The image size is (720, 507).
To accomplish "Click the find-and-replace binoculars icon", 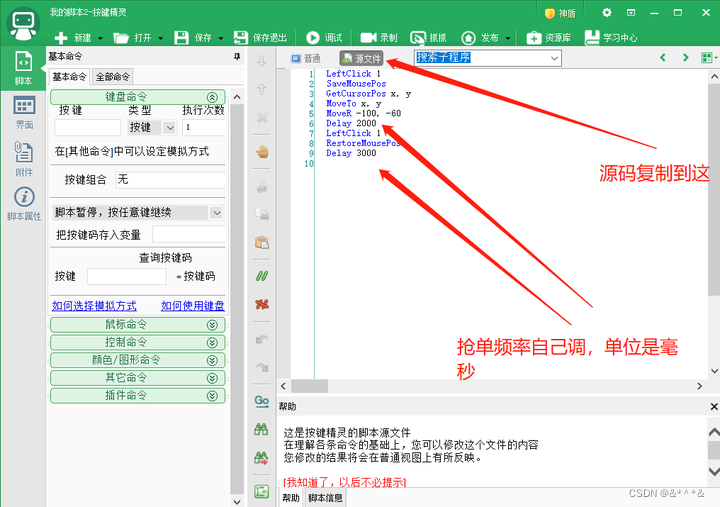I will coord(261,457).
